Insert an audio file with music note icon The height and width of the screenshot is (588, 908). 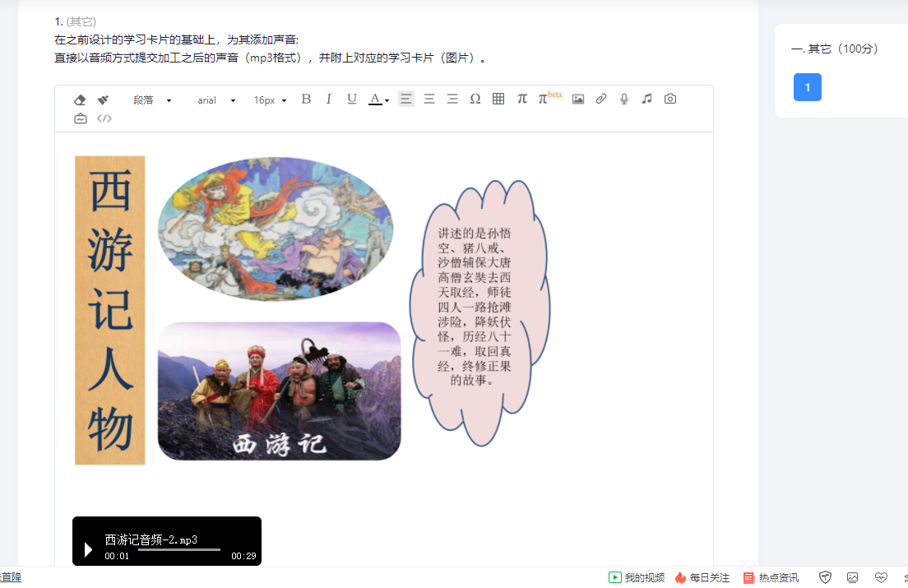coord(646,99)
